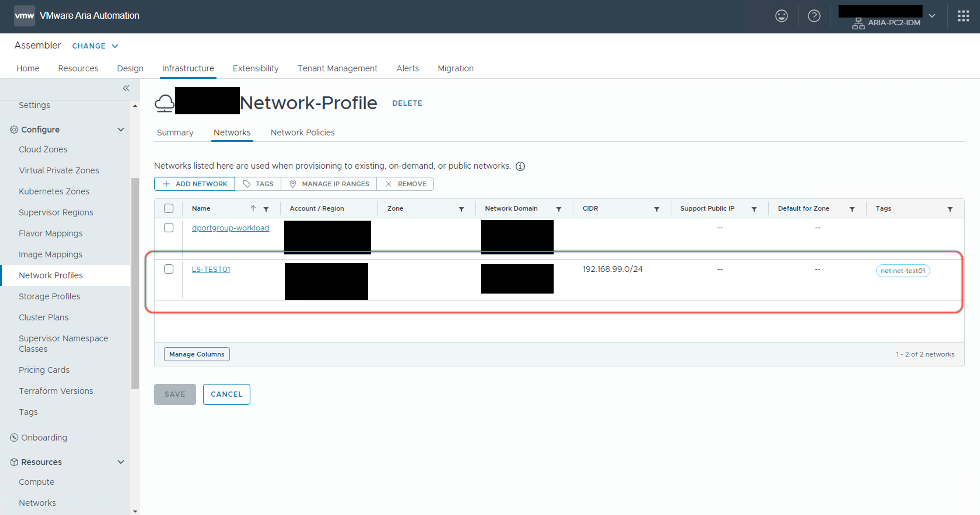Click the networks info tooltip icon

pos(520,166)
